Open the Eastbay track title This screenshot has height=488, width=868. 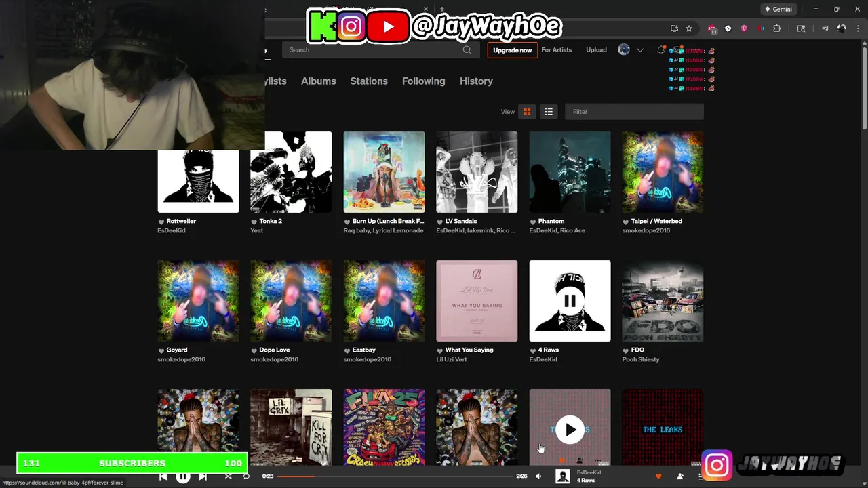[364, 350]
